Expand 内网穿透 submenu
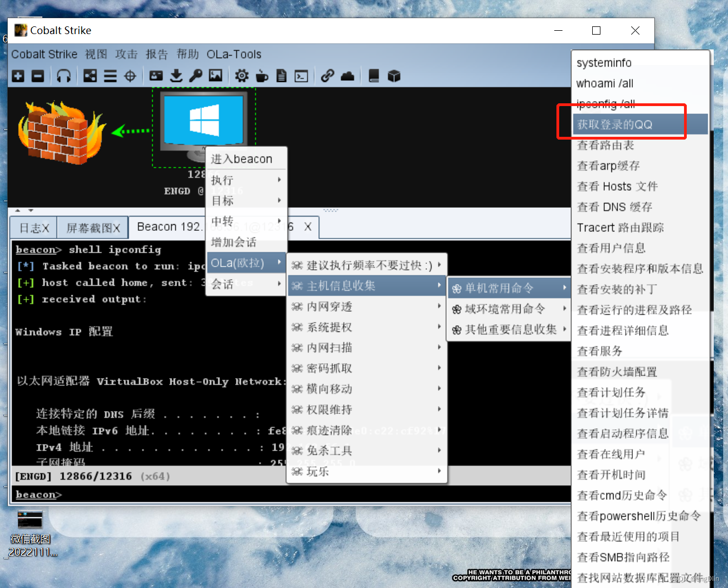The image size is (728, 588). coord(367,306)
